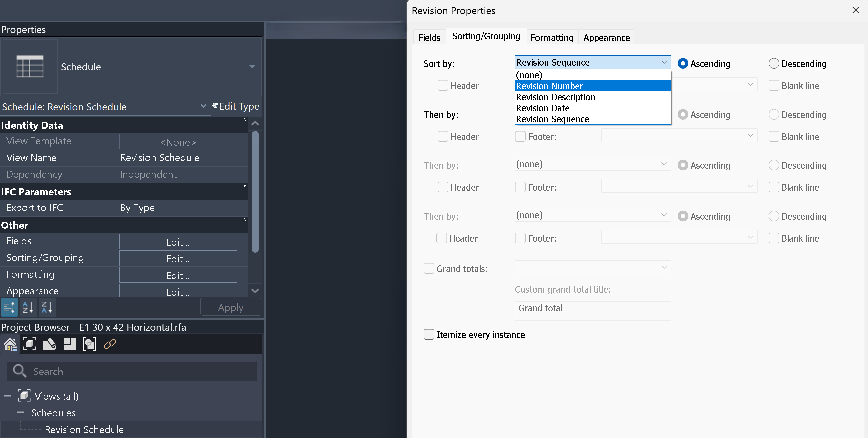868x438 pixels.
Task: Click the Properties panel vertical scrollbar
Action: pos(255,191)
